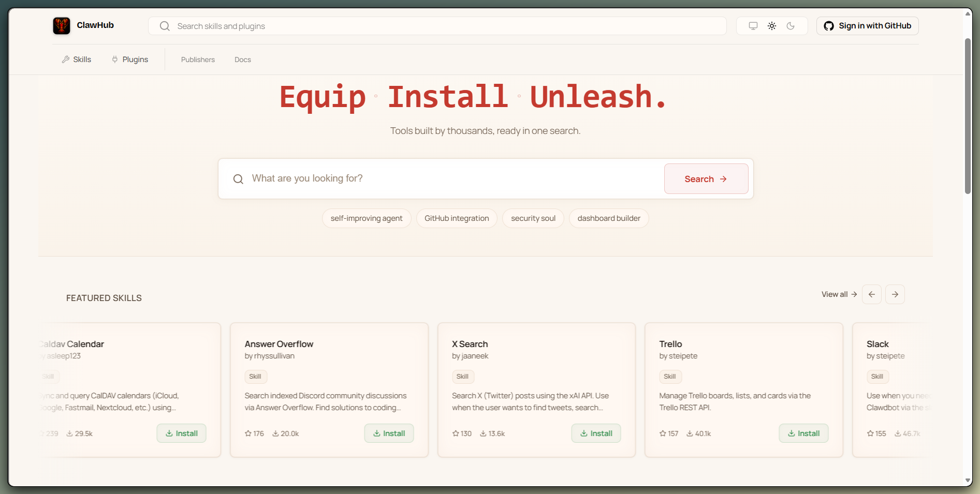Sign in with GitHub
The height and width of the screenshot is (494, 980).
pyautogui.click(x=868, y=26)
